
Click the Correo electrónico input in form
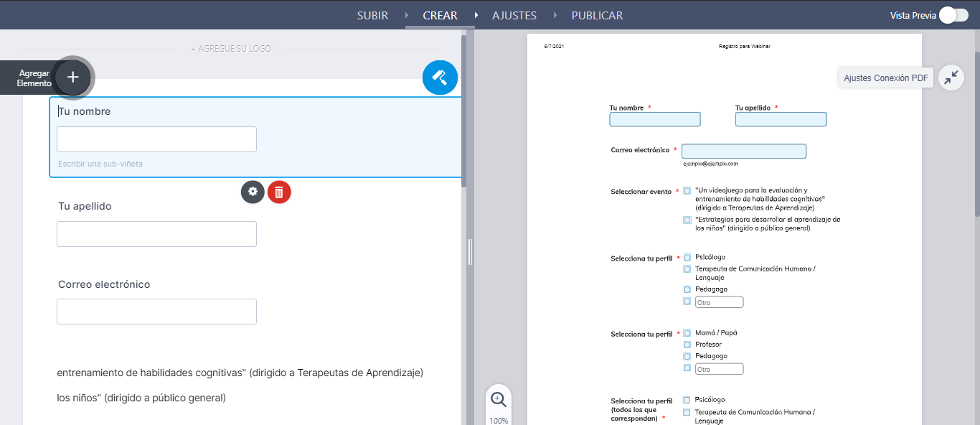[156, 312]
